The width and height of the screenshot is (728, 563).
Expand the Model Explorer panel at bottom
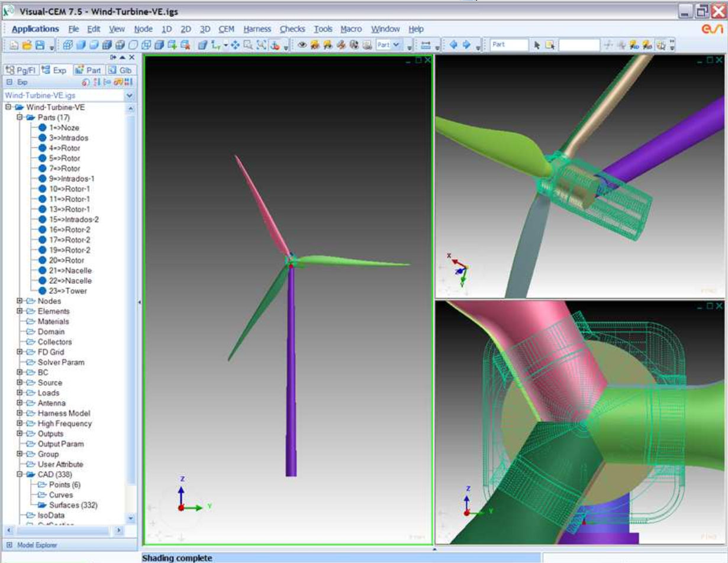coord(9,545)
